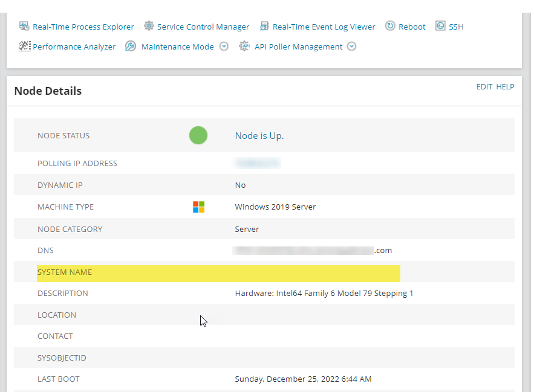Click EDIT in Node Details header
This screenshot has width=534, height=392.
tap(484, 87)
